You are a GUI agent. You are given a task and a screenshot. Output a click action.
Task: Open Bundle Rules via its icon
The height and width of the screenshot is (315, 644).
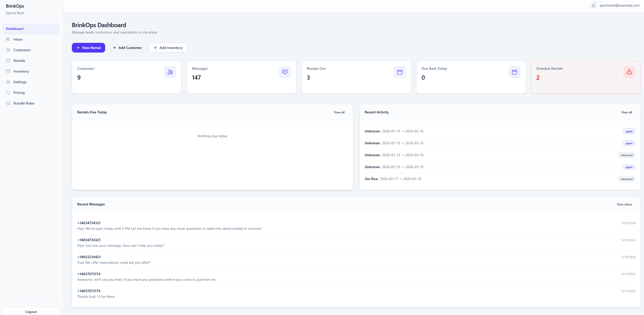point(8,103)
